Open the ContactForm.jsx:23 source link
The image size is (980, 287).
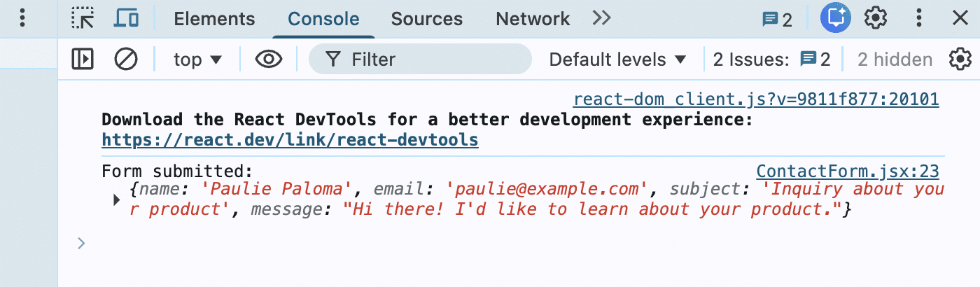pos(847,171)
